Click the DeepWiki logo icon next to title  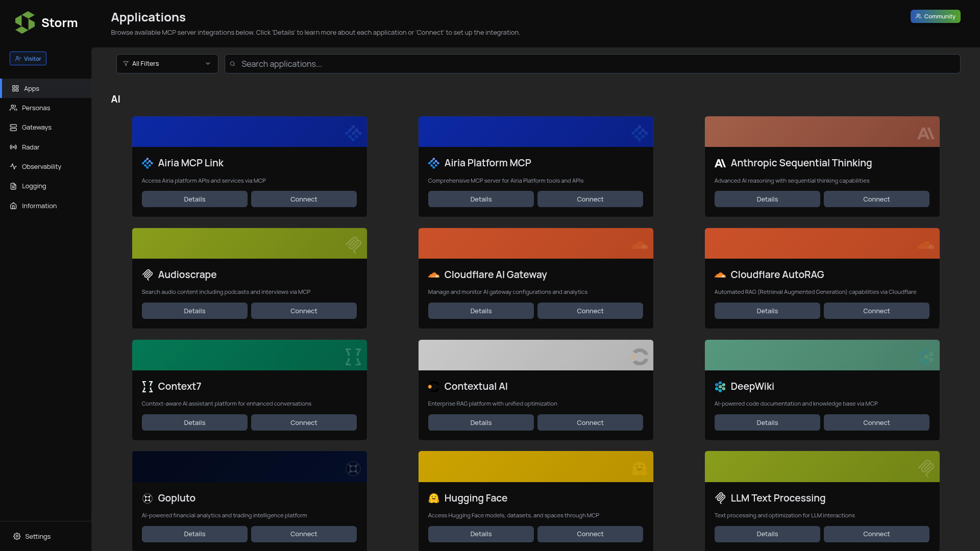coord(720,387)
